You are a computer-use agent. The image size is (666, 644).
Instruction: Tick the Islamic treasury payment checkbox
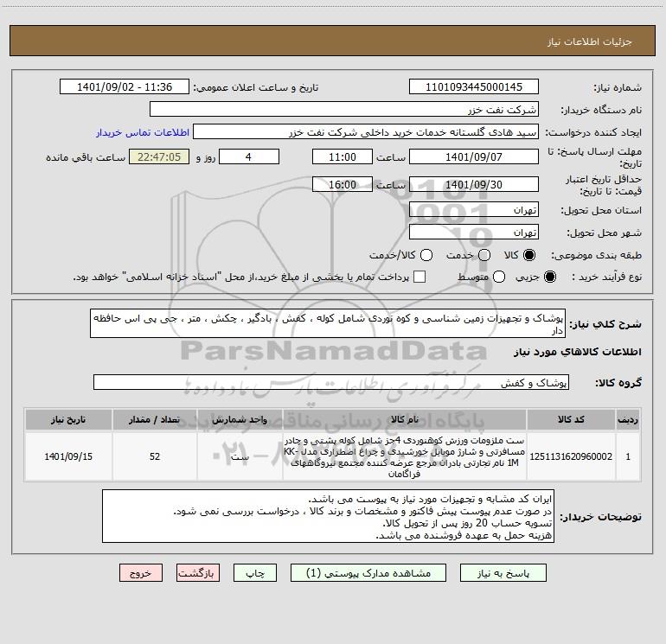point(419,277)
